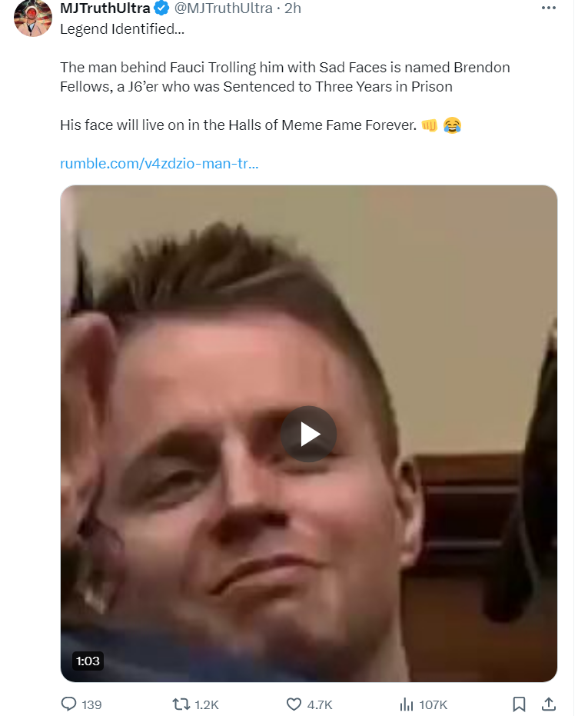This screenshot has height=716, width=588.
Task: Like the post with heart icon
Action: (294, 704)
